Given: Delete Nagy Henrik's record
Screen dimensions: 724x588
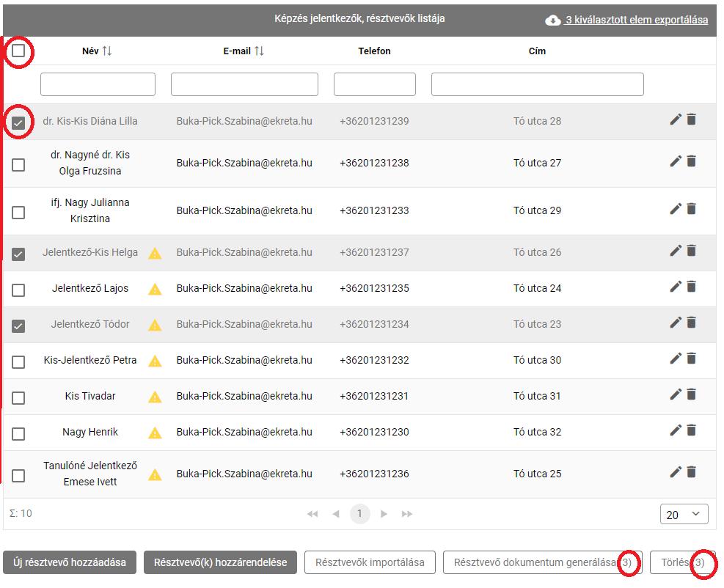Looking at the screenshot, I should click(691, 430).
